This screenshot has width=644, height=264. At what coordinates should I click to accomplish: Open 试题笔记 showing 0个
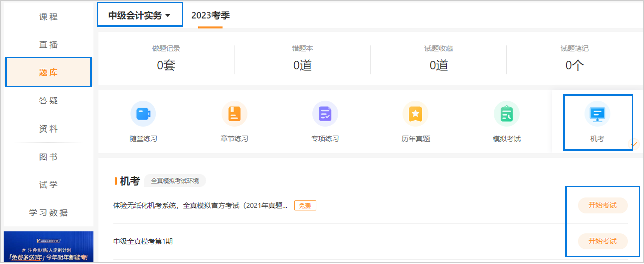(574, 58)
